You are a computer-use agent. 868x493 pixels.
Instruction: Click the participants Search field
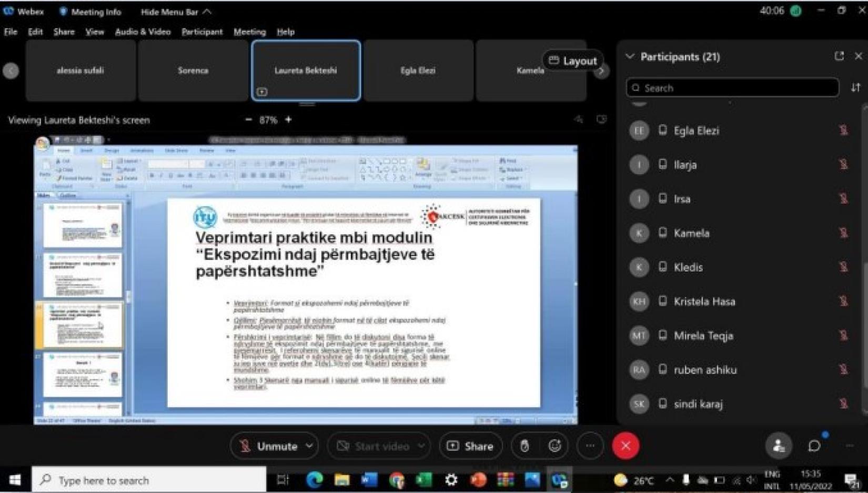pos(732,88)
